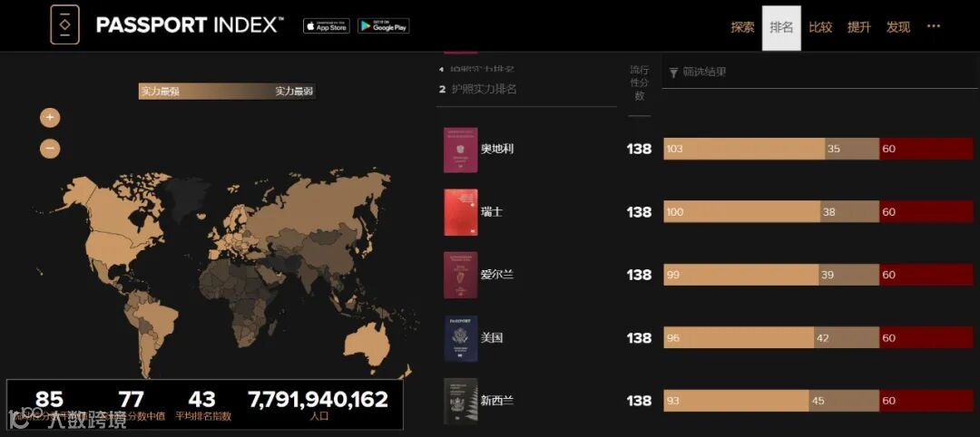The height and width of the screenshot is (437, 980).
Task: Open 美国 country entry
Action: 492,338
